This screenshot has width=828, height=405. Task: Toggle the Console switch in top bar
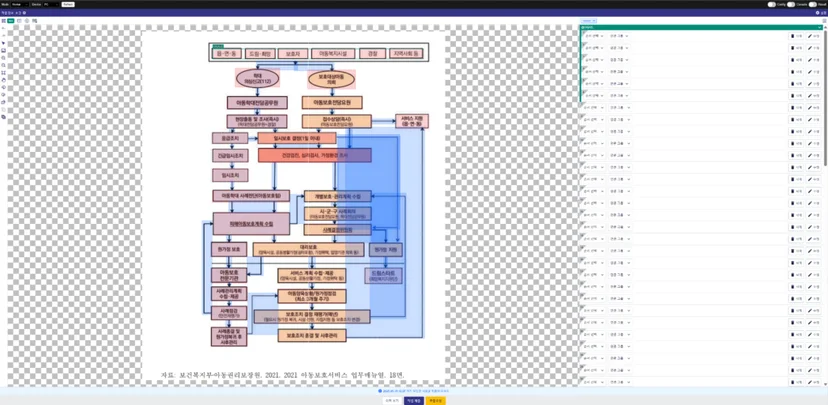pos(791,4)
